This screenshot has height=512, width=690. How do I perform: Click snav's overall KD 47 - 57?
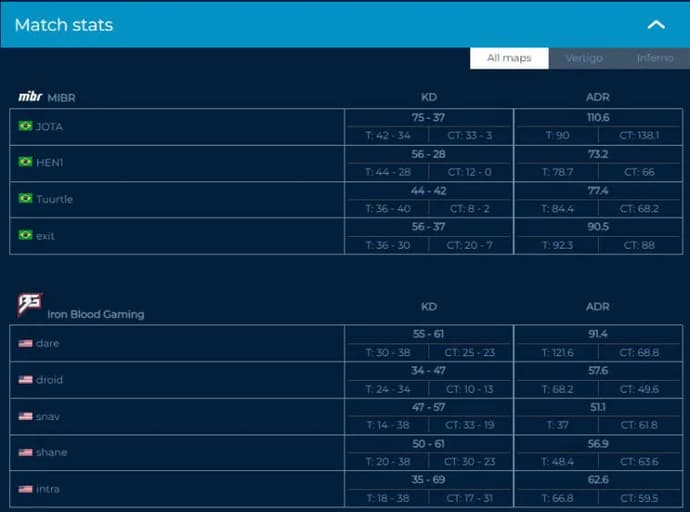click(x=428, y=407)
